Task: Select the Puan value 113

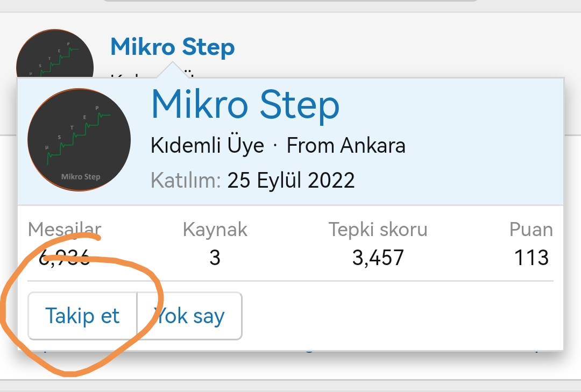Action: tap(531, 258)
